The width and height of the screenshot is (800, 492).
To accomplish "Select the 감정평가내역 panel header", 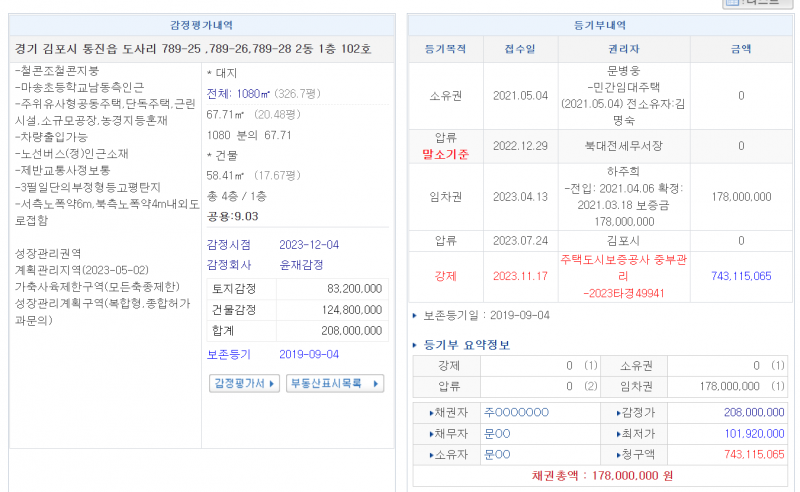I will pyautogui.click(x=197, y=25).
